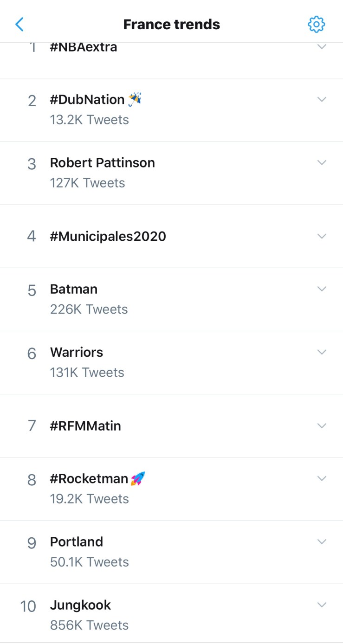
Task: Expand chevron beside #NBAextra trend
Action: tap(322, 47)
